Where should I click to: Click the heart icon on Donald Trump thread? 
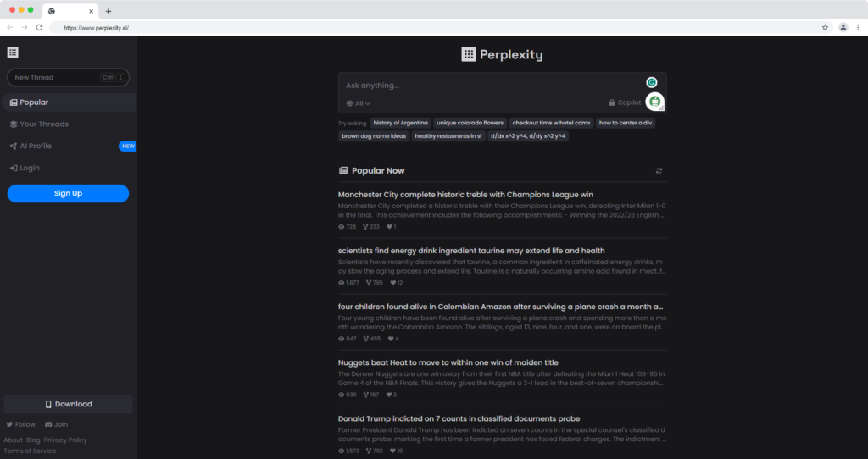pyautogui.click(x=393, y=451)
